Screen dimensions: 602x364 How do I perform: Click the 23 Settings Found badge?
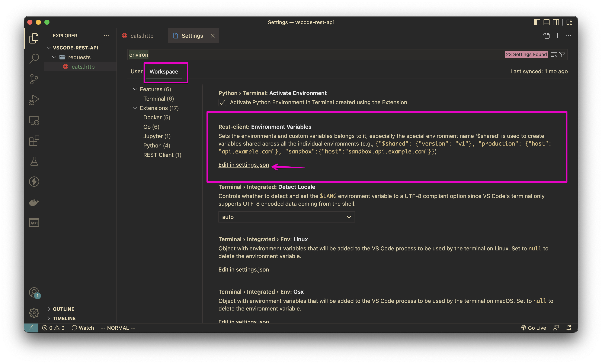pyautogui.click(x=526, y=54)
